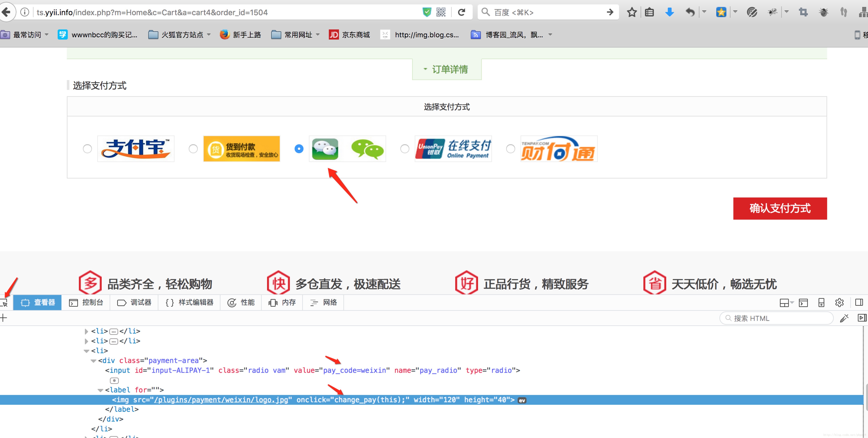Select the cash on delivery radio button
Image resolution: width=868 pixels, height=438 pixels.
click(x=193, y=148)
